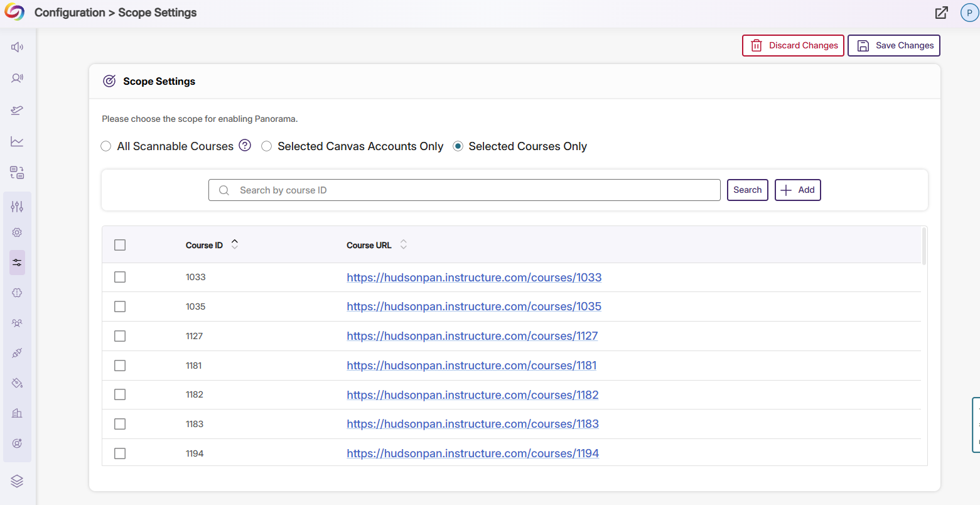Tick the select-all header checkbox

click(120, 245)
